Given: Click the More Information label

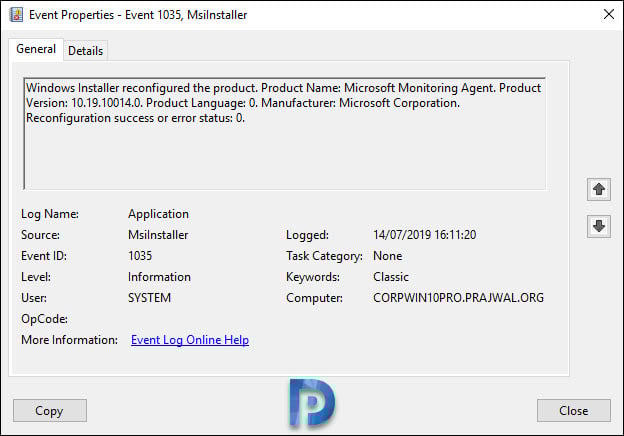Looking at the screenshot, I should coord(69,340).
